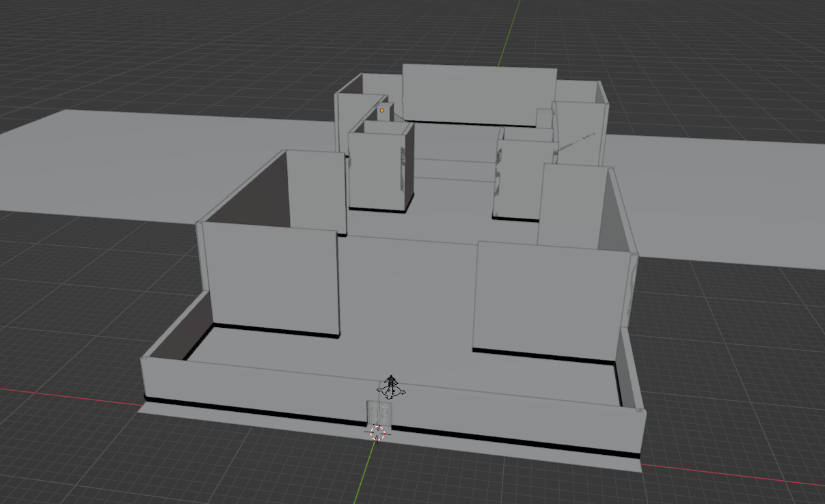Select the wide rear wall panel
Image resolution: width=825 pixels, height=504 pixels.
point(479,95)
